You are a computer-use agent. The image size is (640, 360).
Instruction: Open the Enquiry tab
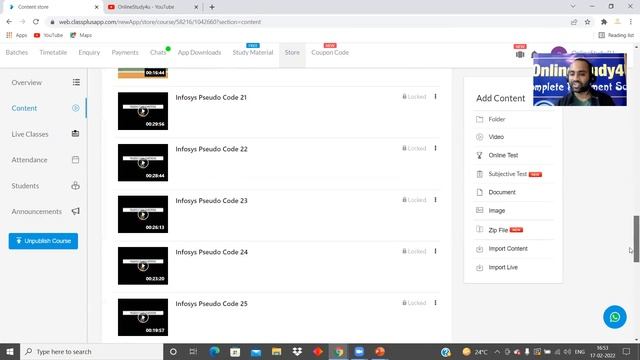(89, 53)
